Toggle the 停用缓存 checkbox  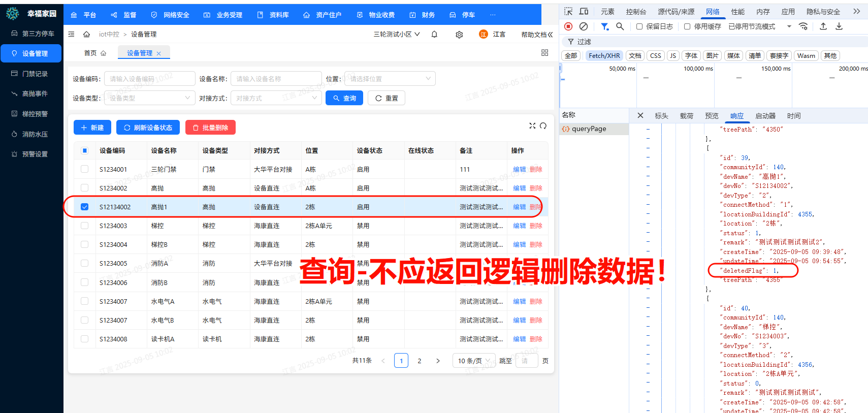point(687,26)
